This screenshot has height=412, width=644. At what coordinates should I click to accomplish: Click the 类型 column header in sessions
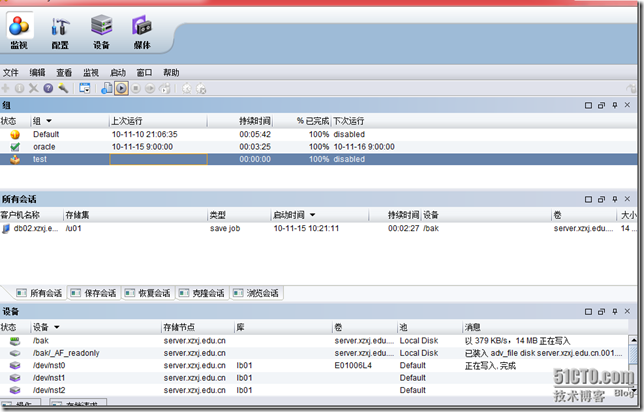click(239, 215)
